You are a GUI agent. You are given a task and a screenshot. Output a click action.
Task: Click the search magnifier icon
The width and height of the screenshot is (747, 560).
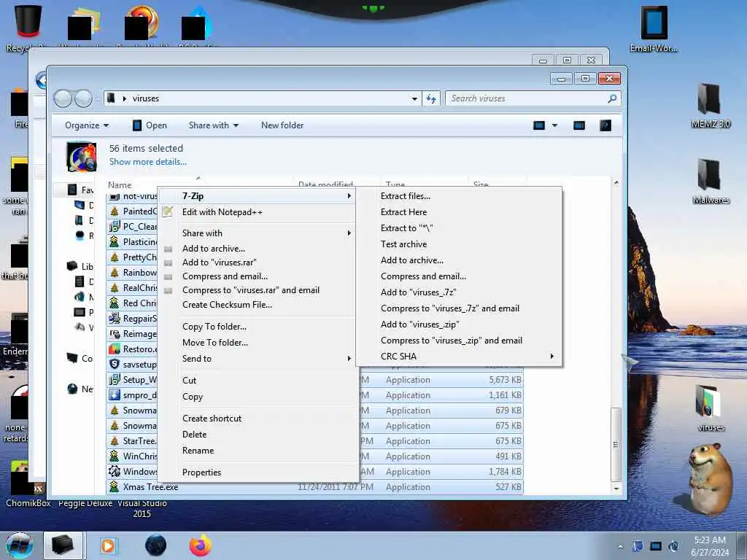tap(612, 98)
